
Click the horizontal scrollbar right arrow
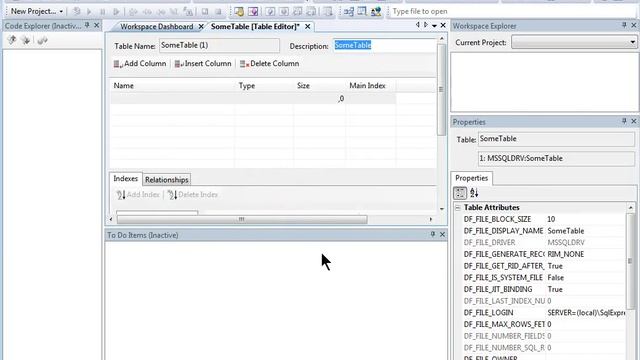pyautogui.click(x=431, y=220)
